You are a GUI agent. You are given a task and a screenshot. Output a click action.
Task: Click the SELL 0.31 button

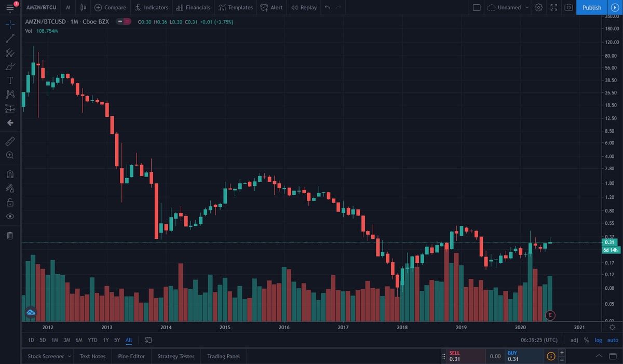pos(465,356)
